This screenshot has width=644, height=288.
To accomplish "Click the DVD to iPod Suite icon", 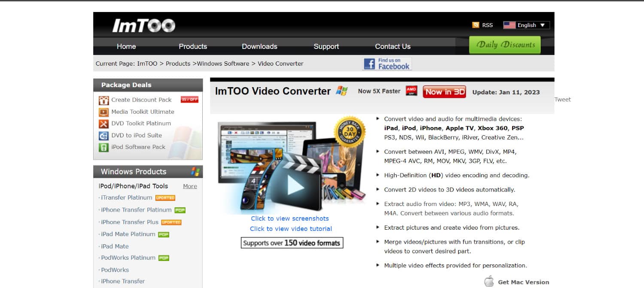I will pyautogui.click(x=103, y=136).
